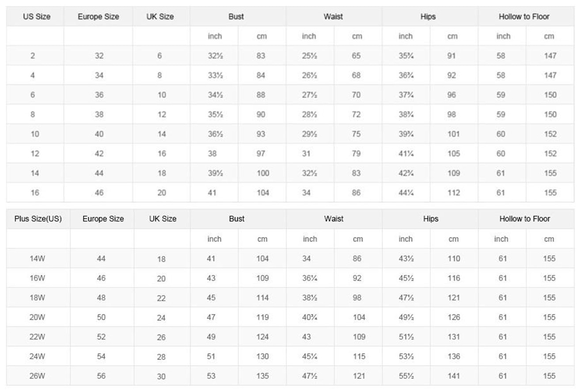This screenshot has height=392, width=581.
Task: Select the 16W plus size cell
Action: pos(37,278)
